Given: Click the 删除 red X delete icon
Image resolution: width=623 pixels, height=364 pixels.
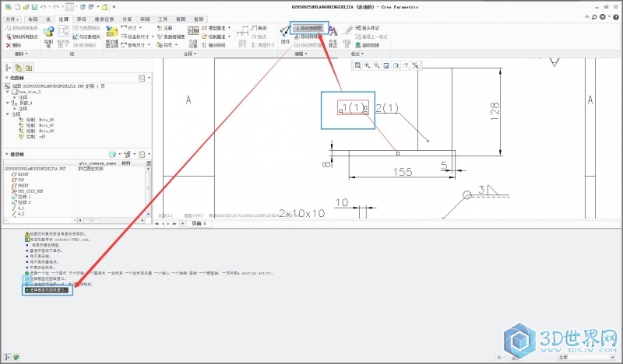Looking at the screenshot, I should 9,45.
